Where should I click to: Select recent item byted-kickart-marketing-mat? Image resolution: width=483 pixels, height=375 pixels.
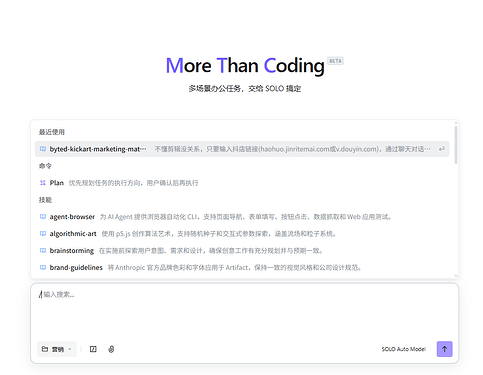242,149
